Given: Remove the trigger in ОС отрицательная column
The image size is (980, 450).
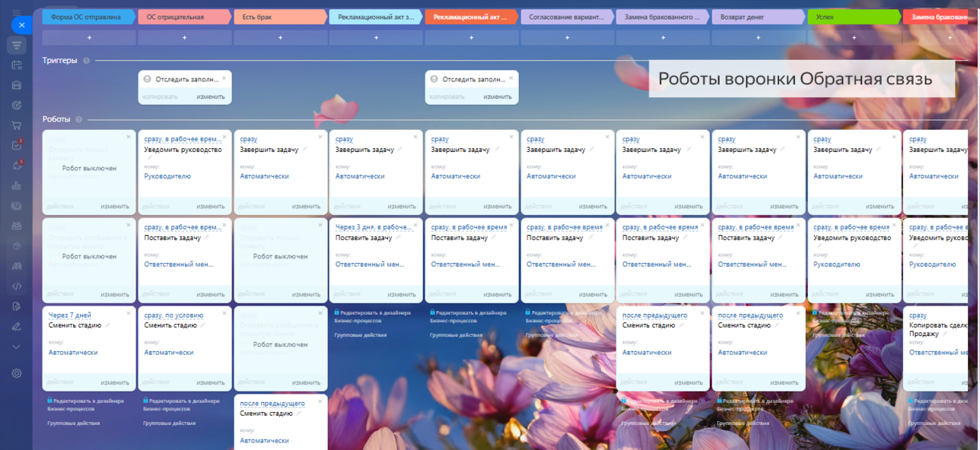Looking at the screenshot, I should 224,78.
